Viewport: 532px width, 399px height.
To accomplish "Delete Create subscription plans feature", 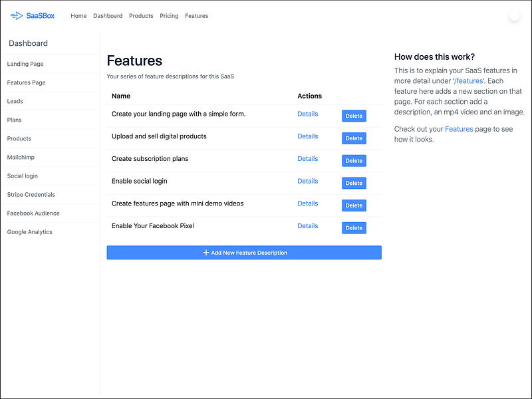I will pos(354,160).
